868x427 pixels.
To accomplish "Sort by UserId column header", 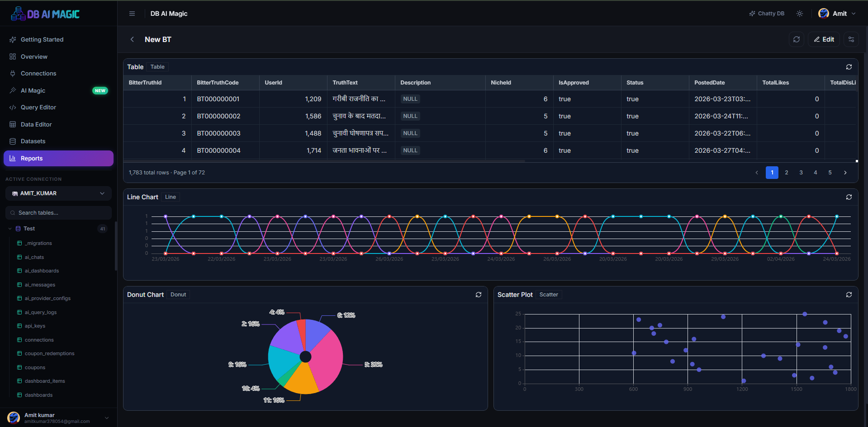I will (293, 83).
